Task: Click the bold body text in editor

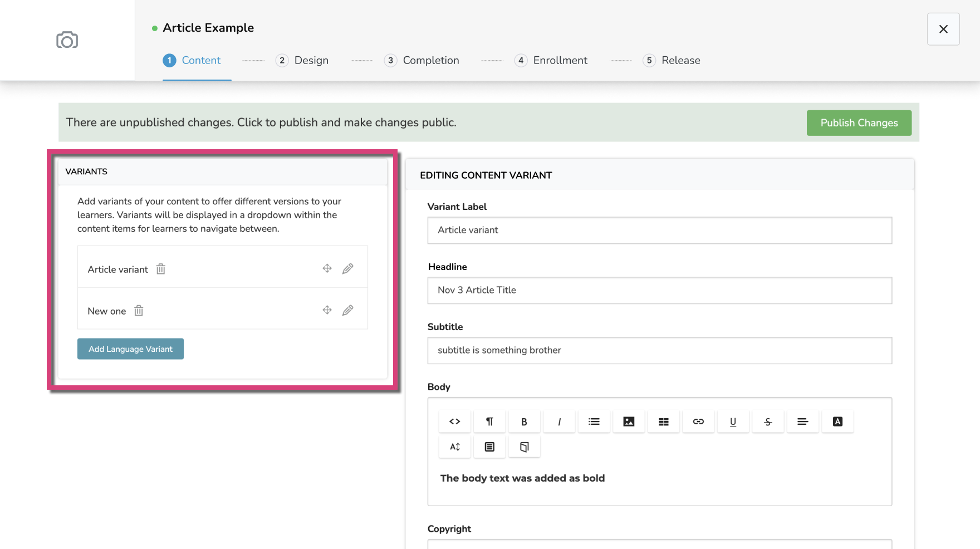Action: 522,478
